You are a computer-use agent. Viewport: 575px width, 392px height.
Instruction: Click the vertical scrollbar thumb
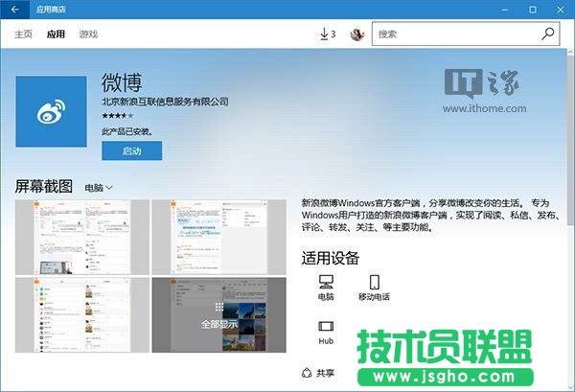[570, 141]
